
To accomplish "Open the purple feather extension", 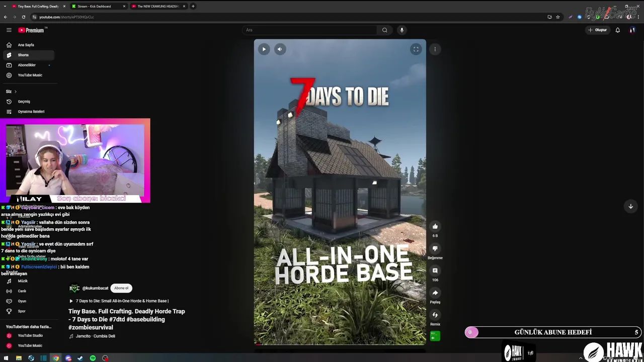I will coord(571,17).
